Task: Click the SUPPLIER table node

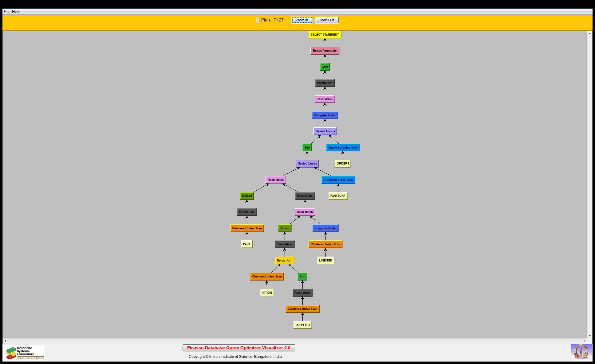Action: click(302, 325)
